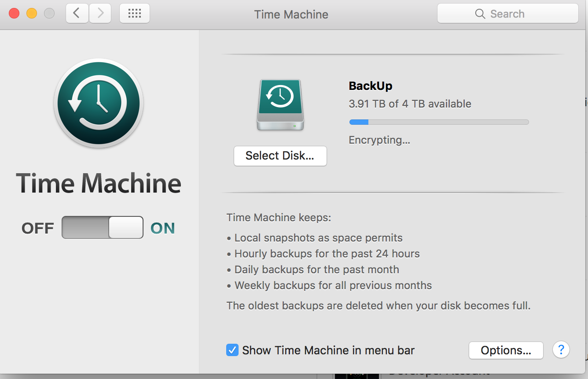Switch Time Machine OFF/ON toggle
The height and width of the screenshot is (379, 588).
[103, 227]
